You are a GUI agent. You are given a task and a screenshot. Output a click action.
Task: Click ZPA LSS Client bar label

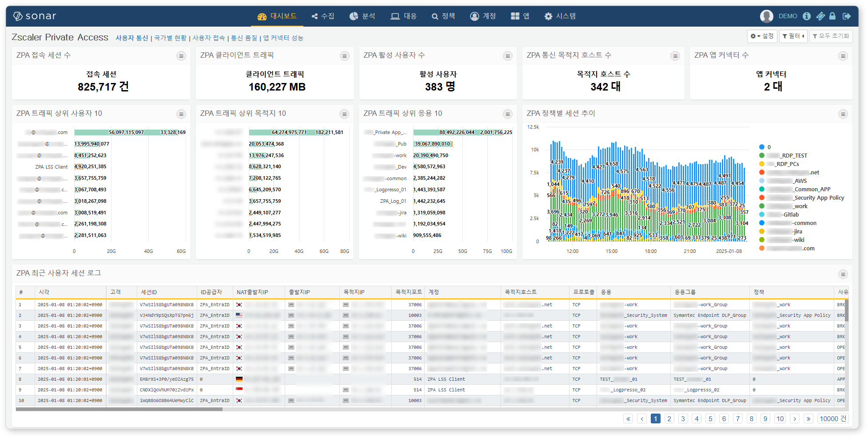pyautogui.click(x=52, y=167)
